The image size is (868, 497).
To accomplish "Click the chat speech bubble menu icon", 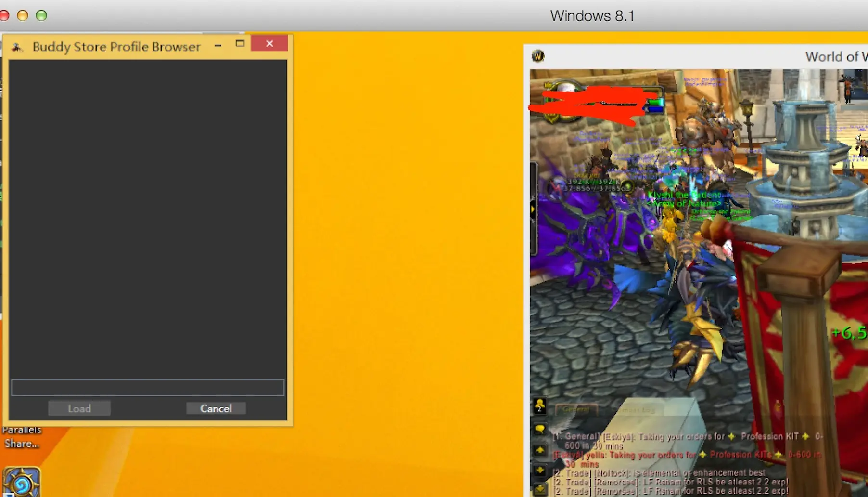I will [540, 429].
